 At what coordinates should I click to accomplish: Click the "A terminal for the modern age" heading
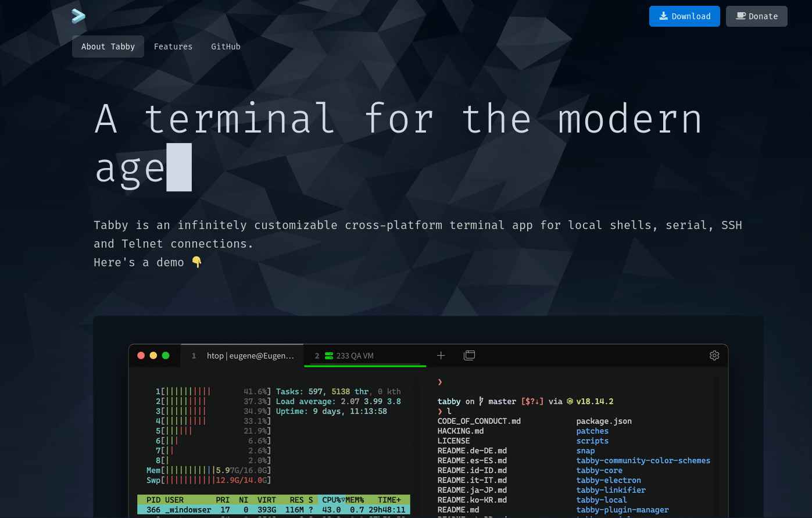[x=398, y=144]
